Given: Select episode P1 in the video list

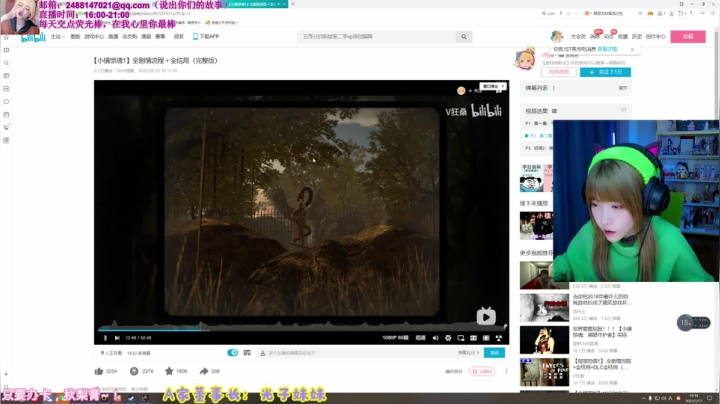Looking at the screenshot, I should [539, 123].
